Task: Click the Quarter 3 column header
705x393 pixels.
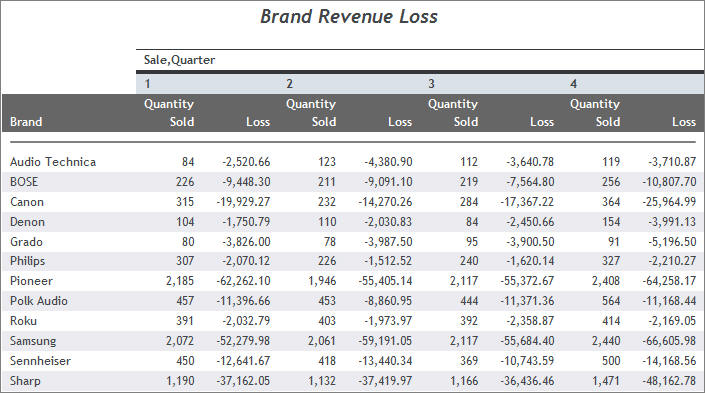Action: (431, 84)
